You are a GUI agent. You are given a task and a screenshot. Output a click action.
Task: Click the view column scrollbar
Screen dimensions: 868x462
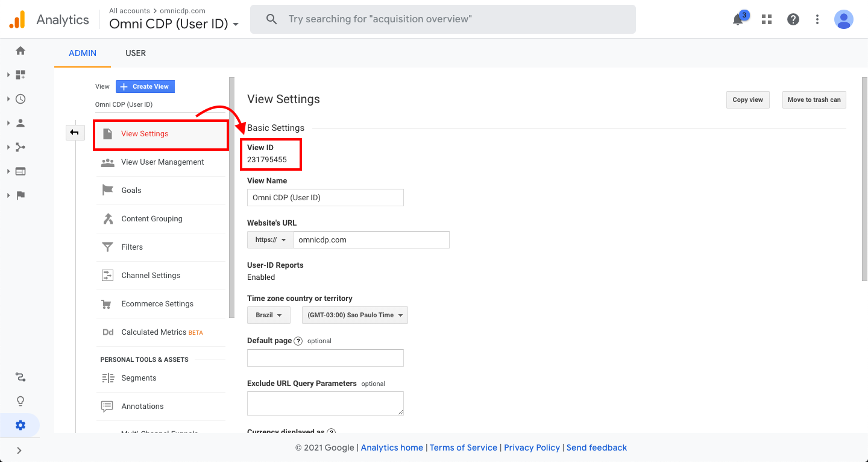[231, 197]
